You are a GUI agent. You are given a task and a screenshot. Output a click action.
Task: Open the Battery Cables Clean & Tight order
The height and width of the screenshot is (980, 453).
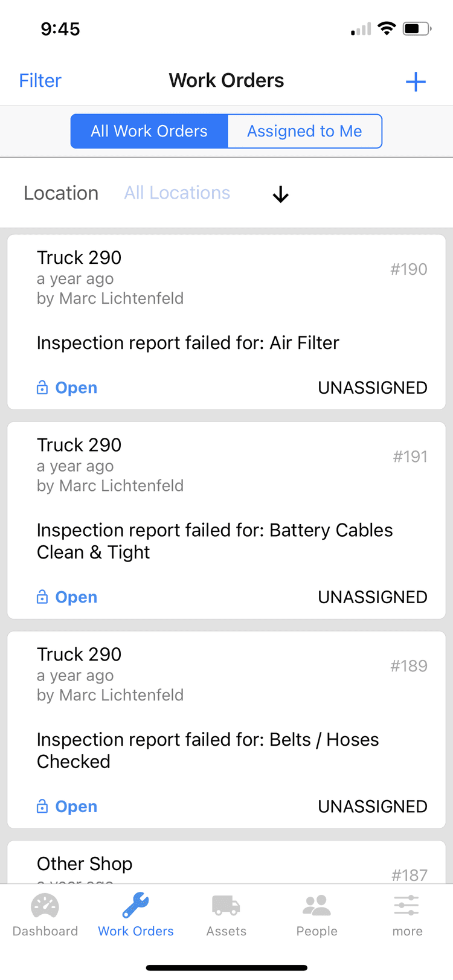pyautogui.click(x=226, y=520)
